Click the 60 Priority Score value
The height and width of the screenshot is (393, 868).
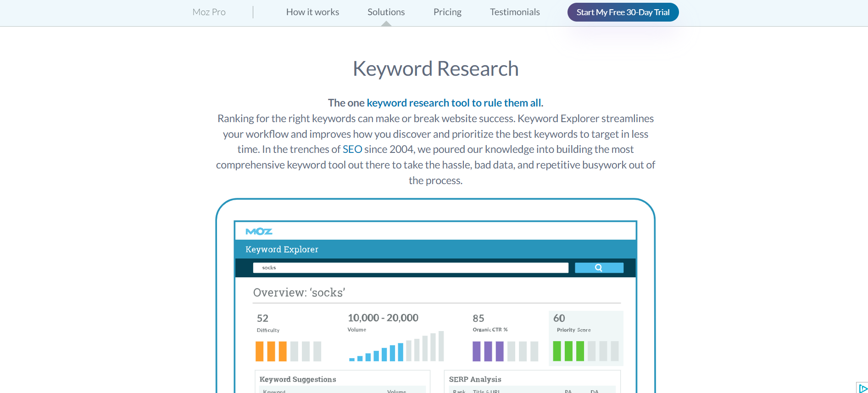tap(559, 318)
